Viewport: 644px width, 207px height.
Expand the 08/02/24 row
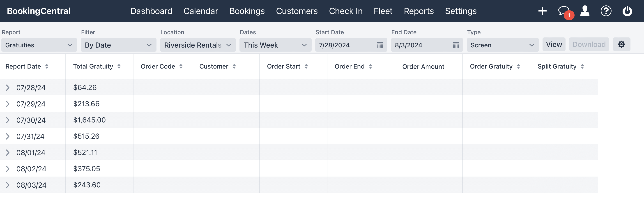click(8, 169)
